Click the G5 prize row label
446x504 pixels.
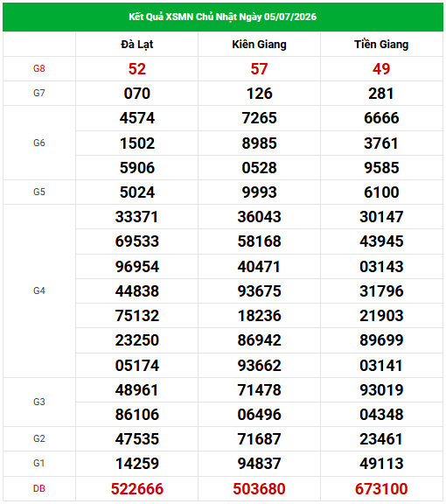pyautogui.click(x=39, y=192)
